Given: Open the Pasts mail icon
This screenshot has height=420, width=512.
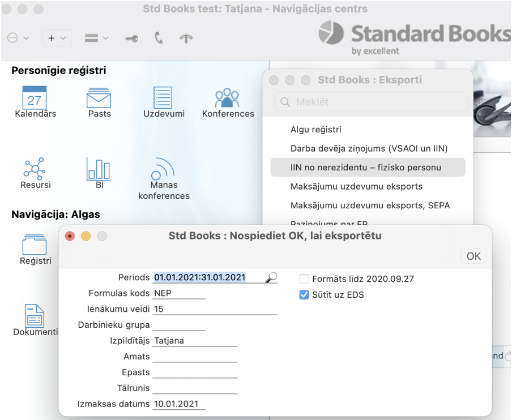Looking at the screenshot, I should 99,98.
